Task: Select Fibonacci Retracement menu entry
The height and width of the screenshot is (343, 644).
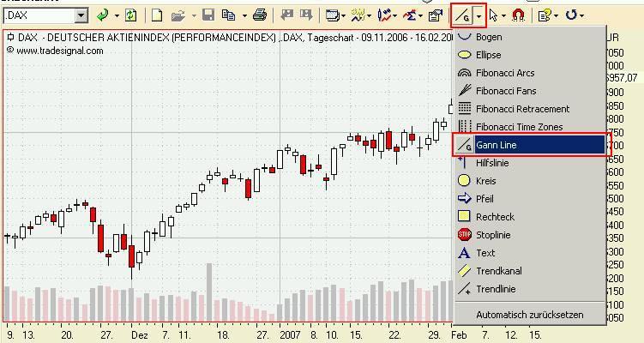Action: 529,109
